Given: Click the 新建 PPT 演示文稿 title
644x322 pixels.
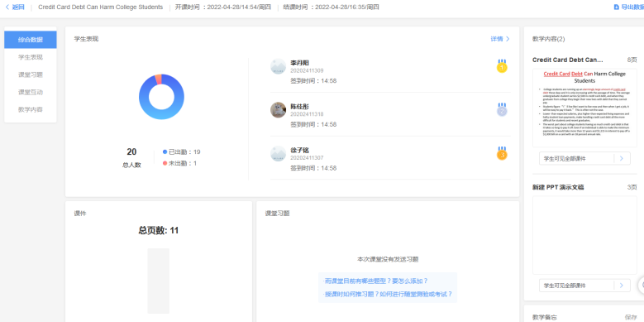Looking at the screenshot, I should pos(558,187).
